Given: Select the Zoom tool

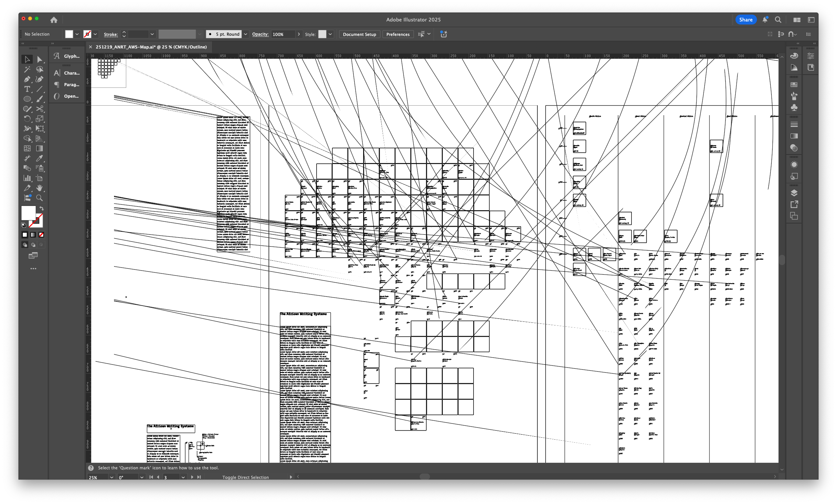Looking at the screenshot, I should click(x=40, y=197).
